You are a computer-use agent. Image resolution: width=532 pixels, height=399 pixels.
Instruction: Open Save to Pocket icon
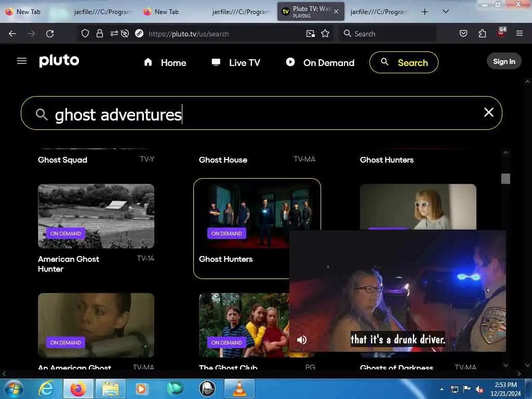coord(463,33)
